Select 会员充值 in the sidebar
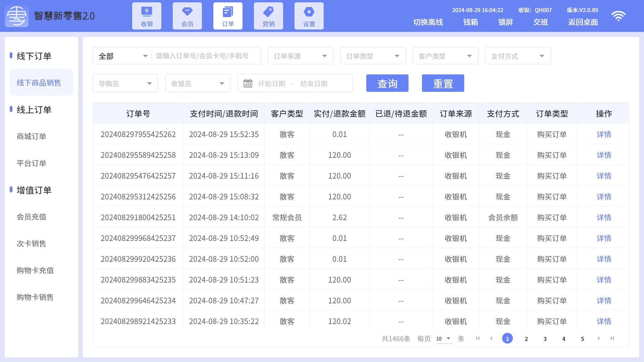The width and height of the screenshot is (644, 362). click(32, 217)
